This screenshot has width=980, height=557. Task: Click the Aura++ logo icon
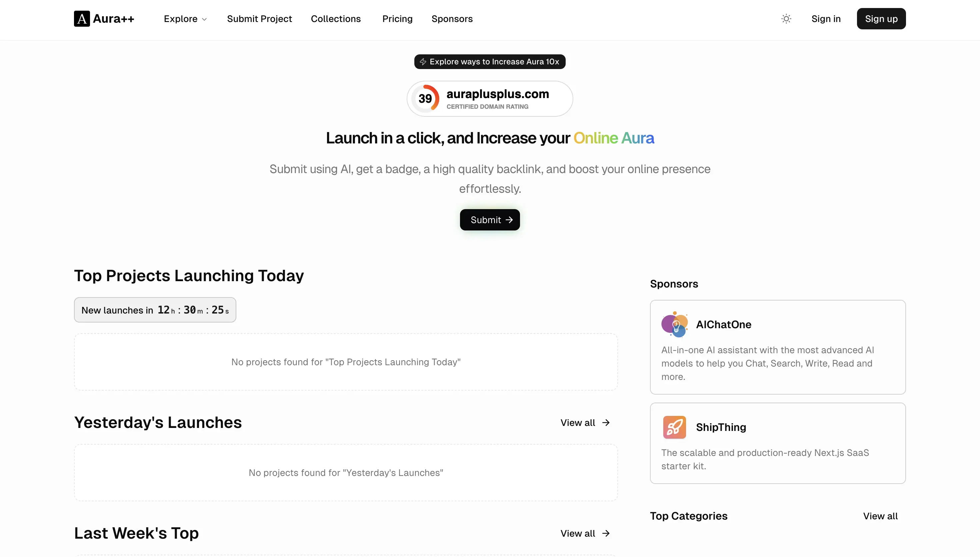82,19
